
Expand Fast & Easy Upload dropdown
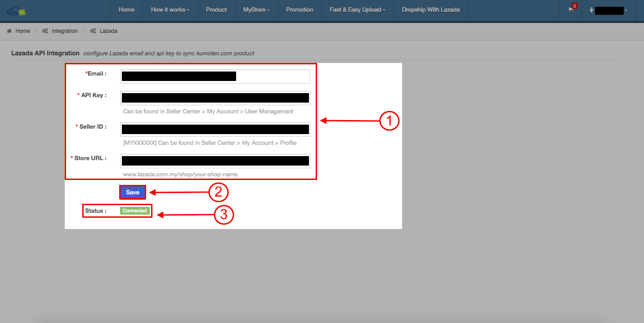pos(358,10)
